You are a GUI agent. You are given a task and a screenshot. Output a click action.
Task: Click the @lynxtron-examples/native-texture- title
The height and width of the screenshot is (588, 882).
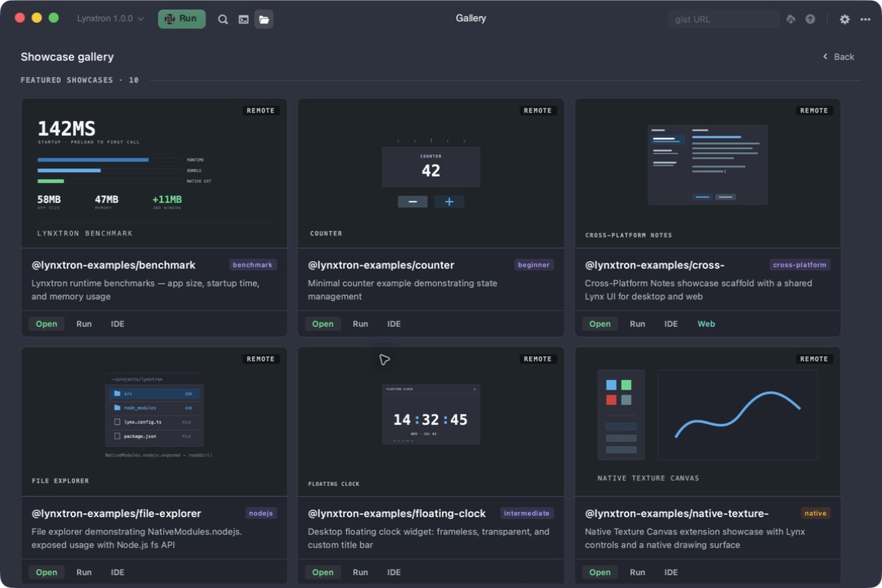click(x=677, y=513)
